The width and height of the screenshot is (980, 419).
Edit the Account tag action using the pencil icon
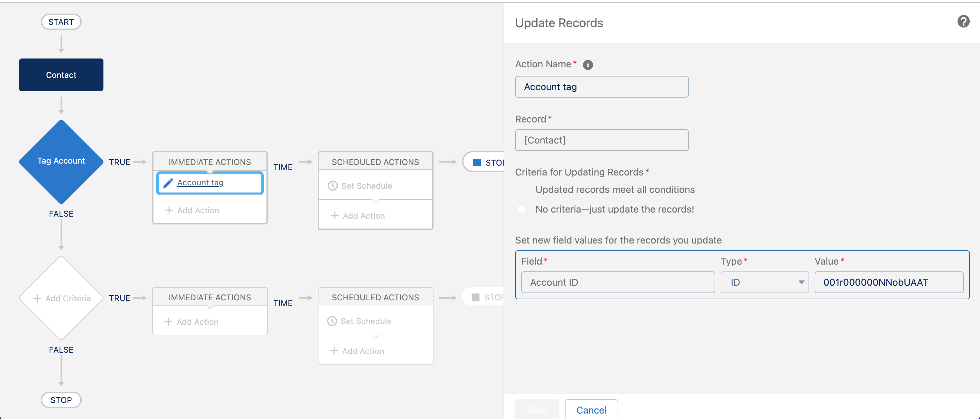(x=167, y=183)
